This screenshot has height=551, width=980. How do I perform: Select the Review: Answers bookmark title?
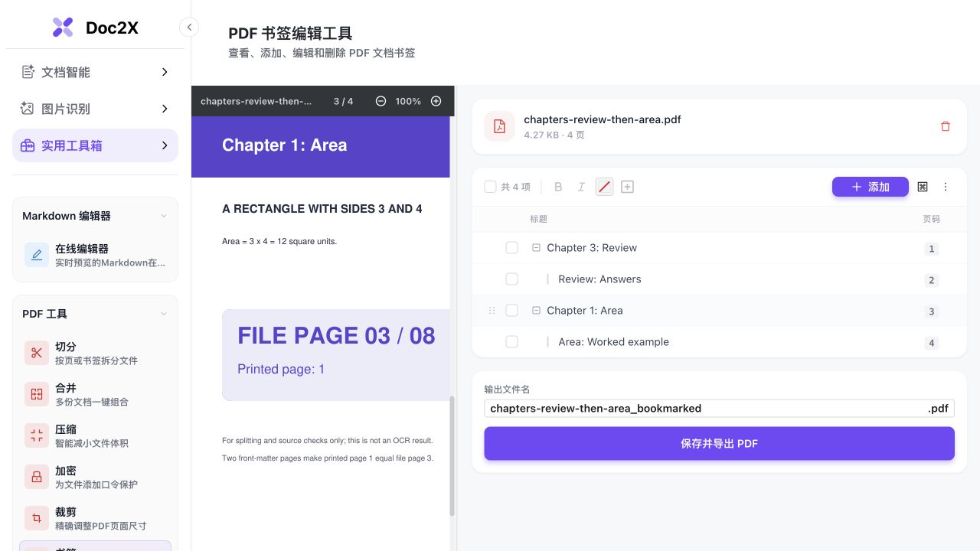click(x=599, y=279)
